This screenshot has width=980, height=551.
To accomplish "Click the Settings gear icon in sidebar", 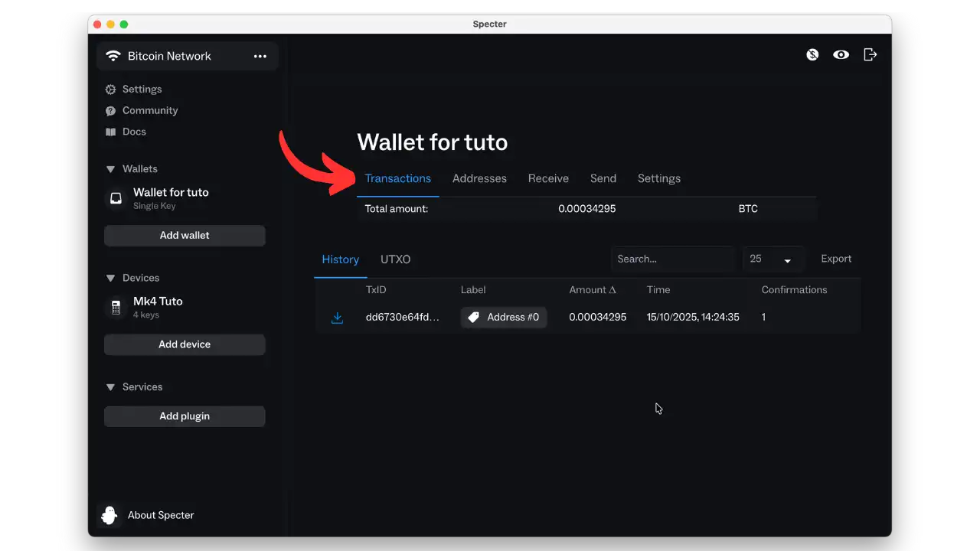I will (111, 90).
